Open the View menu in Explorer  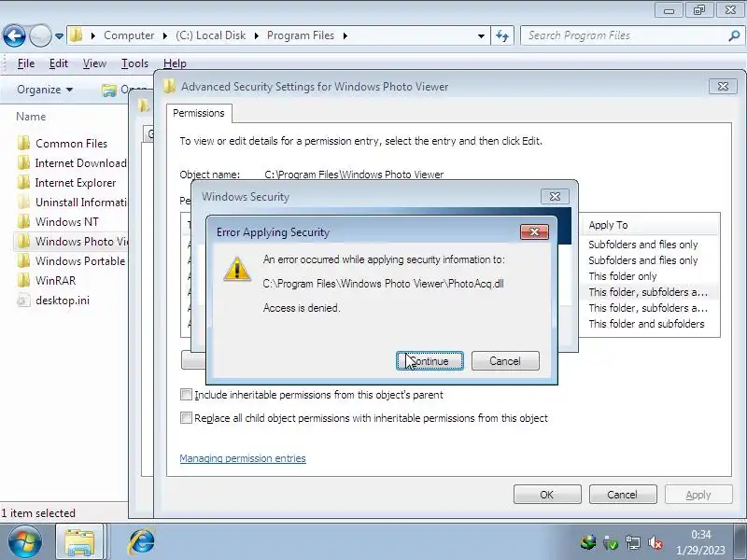[94, 63]
